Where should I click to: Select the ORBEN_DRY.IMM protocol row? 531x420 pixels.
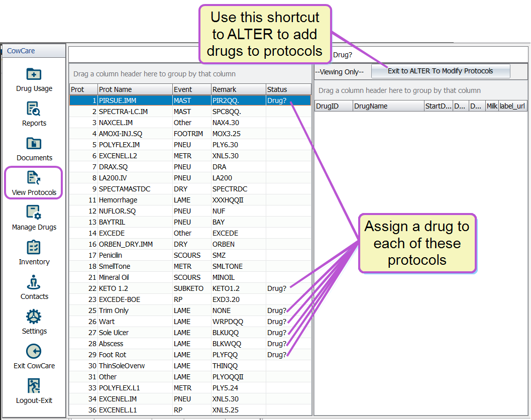click(x=190, y=244)
